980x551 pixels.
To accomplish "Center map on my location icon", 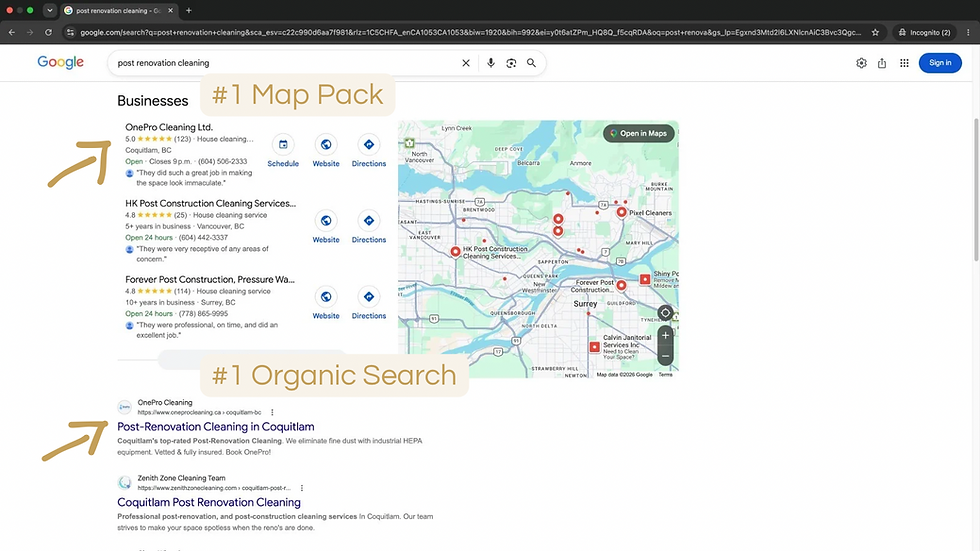I will coord(666,313).
